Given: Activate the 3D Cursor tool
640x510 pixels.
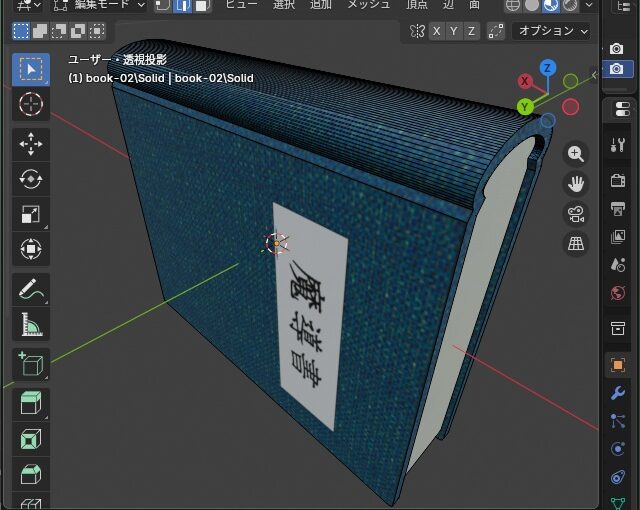Looking at the screenshot, I should click(31, 104).
